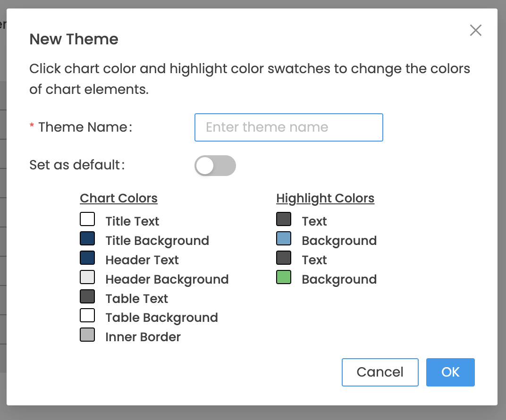506x420 pixels.
Task: Open the Table Text color swatch
Action: 87,297
